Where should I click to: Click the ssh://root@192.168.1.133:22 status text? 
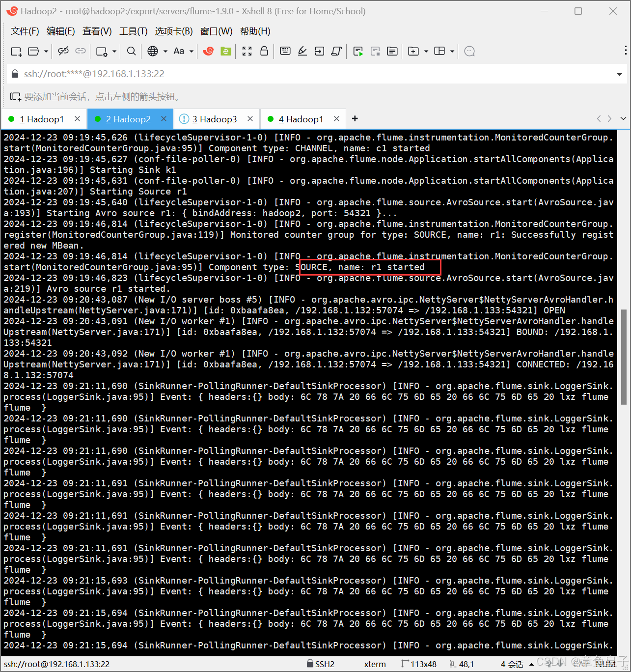[56, 664]
